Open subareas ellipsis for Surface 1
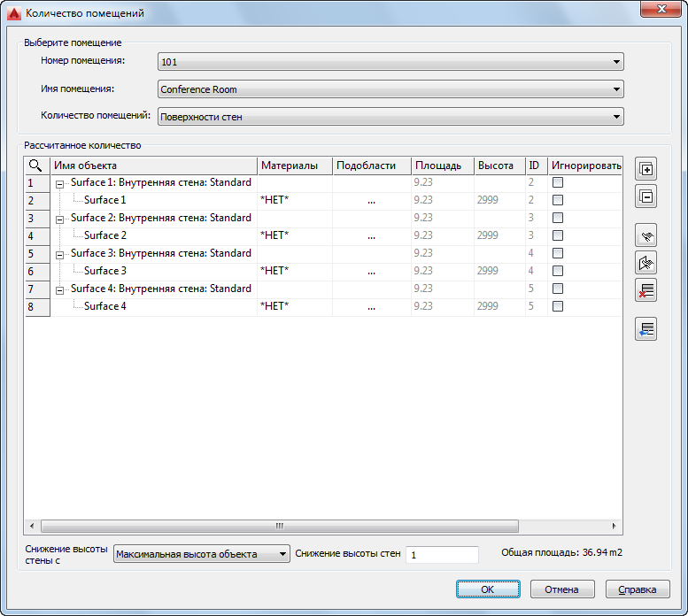Image resolution: width=688 pixels, height=616 pixels. pyautogui.click(x=372, y=201)
